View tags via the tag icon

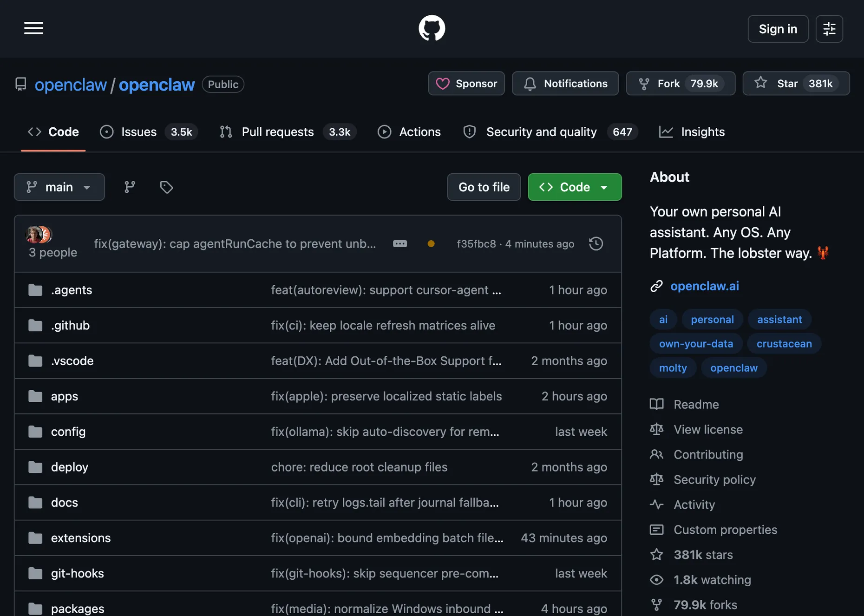(166, 187)
